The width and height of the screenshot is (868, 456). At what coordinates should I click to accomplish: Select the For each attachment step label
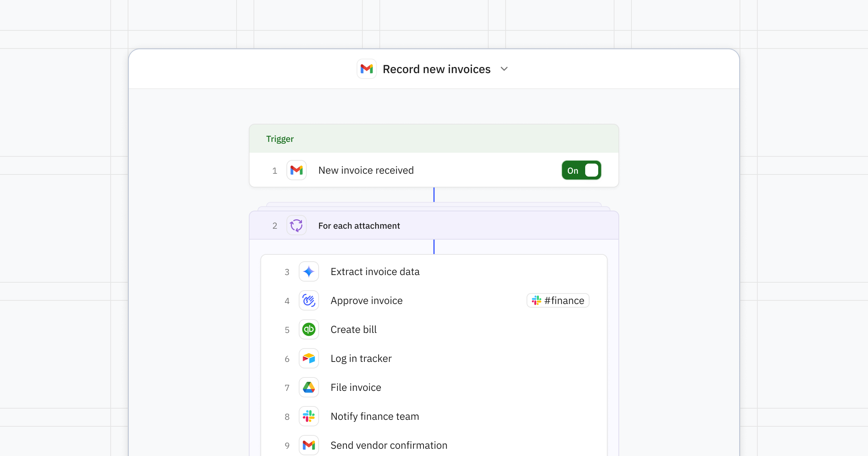359,225
